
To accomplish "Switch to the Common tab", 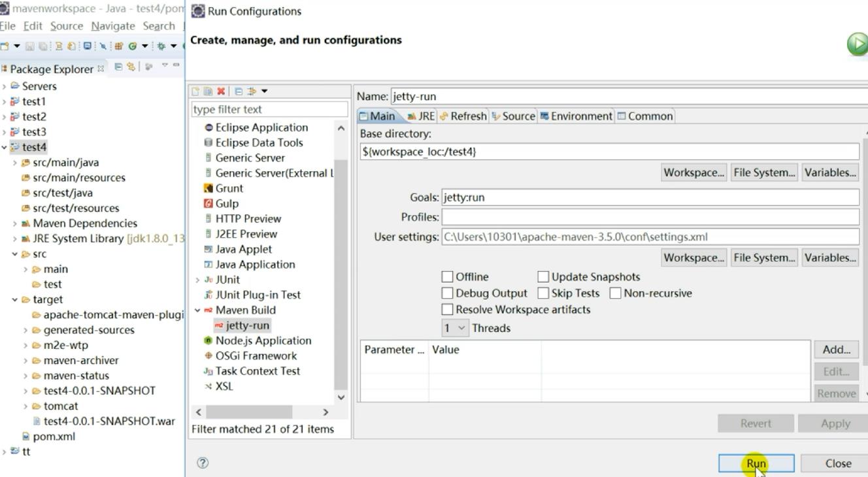I will [x=644, y=116].
